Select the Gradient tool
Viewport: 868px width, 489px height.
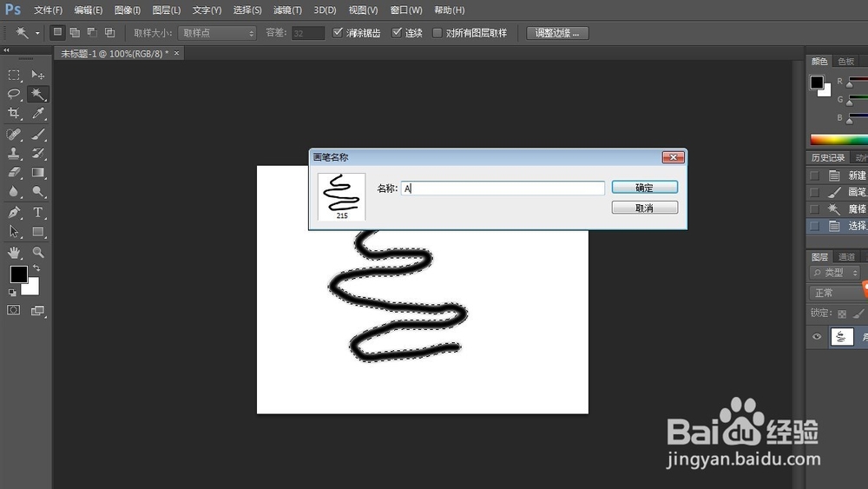pos(37,172)
